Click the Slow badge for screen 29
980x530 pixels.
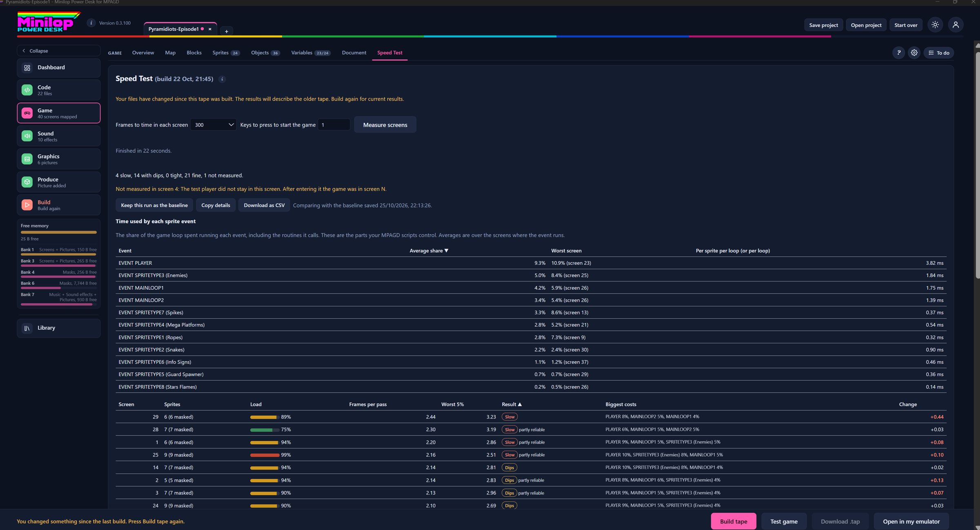point(509,417)
